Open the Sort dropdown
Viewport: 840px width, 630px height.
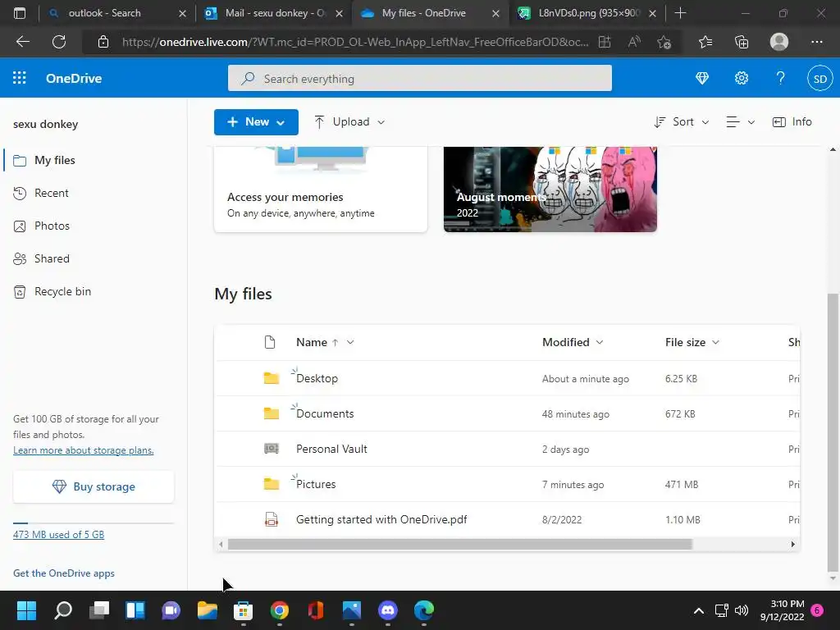pyautogui.click(x=682, y=122)
